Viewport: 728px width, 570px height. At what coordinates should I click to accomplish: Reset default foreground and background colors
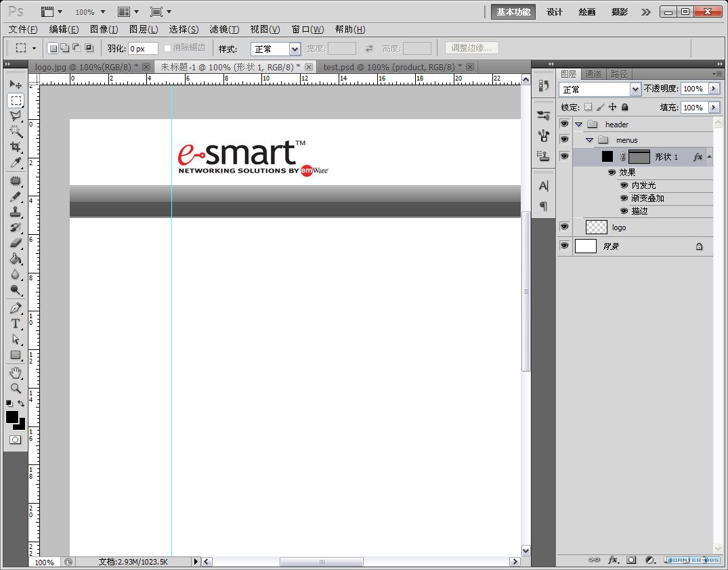point(9,403)
